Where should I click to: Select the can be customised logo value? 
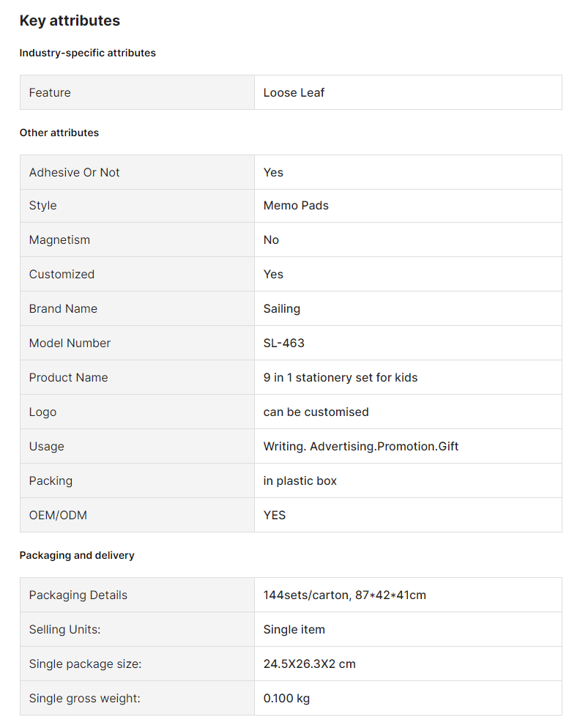point(316,412)
